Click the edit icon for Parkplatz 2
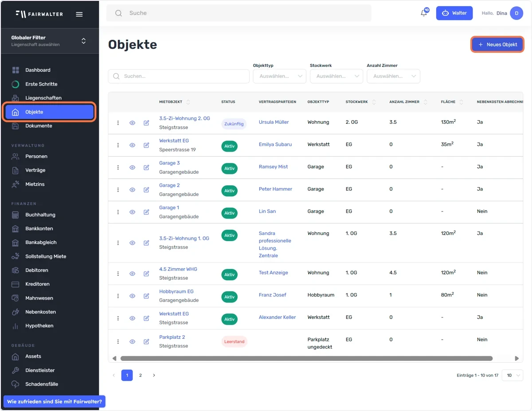 point(146,341)
